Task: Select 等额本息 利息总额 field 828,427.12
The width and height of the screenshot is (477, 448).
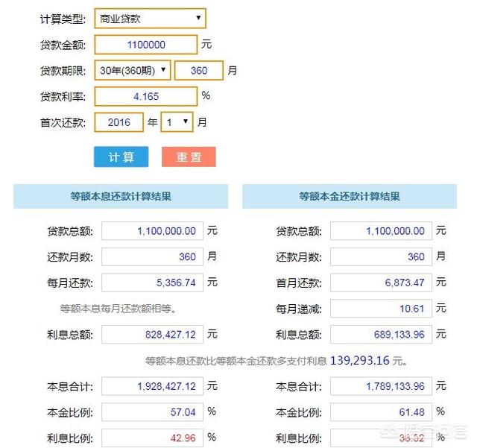Action: pyautogui.click(x=152, y=335)
